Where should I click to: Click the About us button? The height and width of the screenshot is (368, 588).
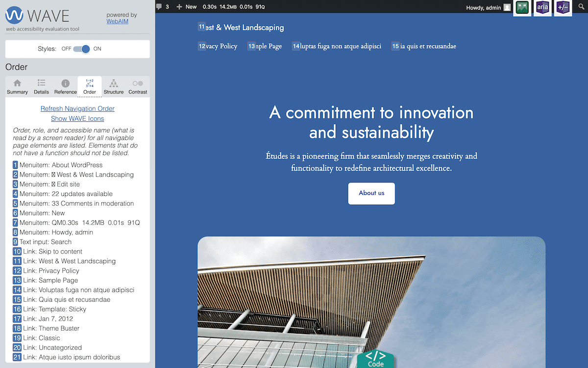tap(371, 193)
